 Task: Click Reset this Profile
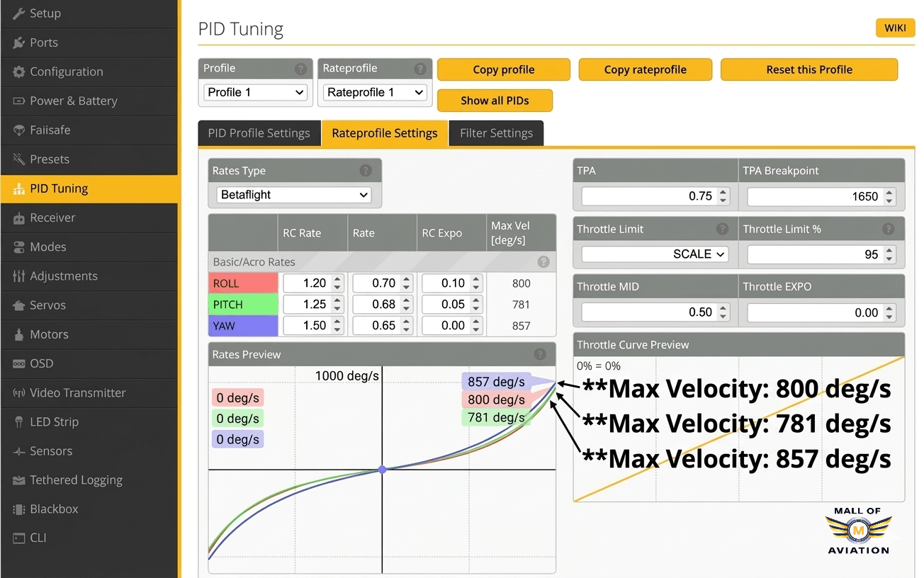pyautogui.click(x=808, y=69)
